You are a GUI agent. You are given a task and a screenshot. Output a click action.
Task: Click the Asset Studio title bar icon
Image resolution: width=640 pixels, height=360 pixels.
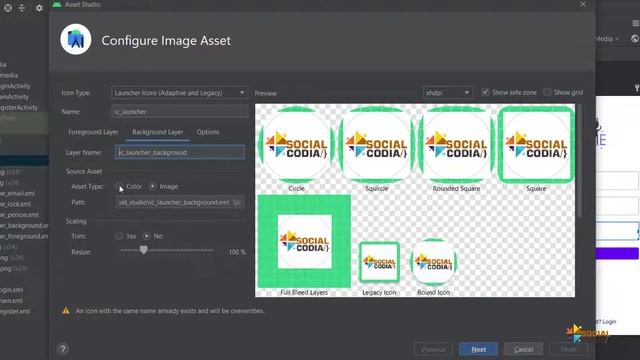(57, 4)
